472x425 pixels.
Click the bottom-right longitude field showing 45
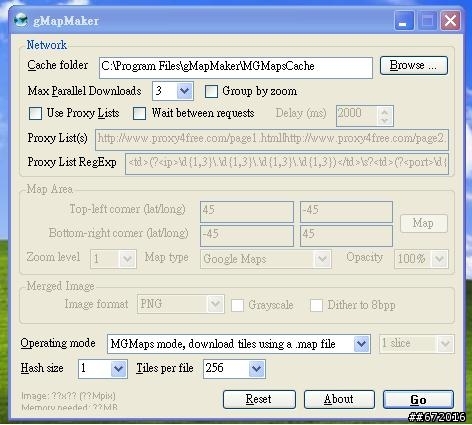[x=346, y=235]
